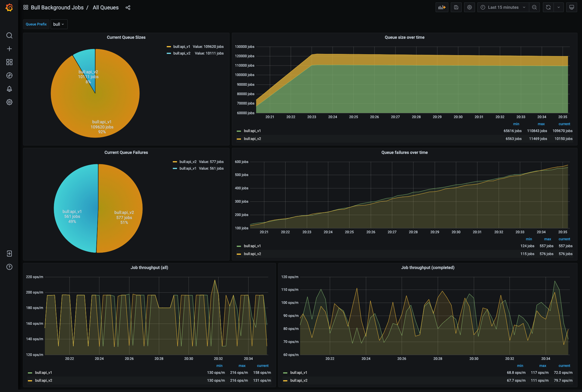Share dashboard using the share icon
The image size is (582, 392).
(x=128, y=8)
